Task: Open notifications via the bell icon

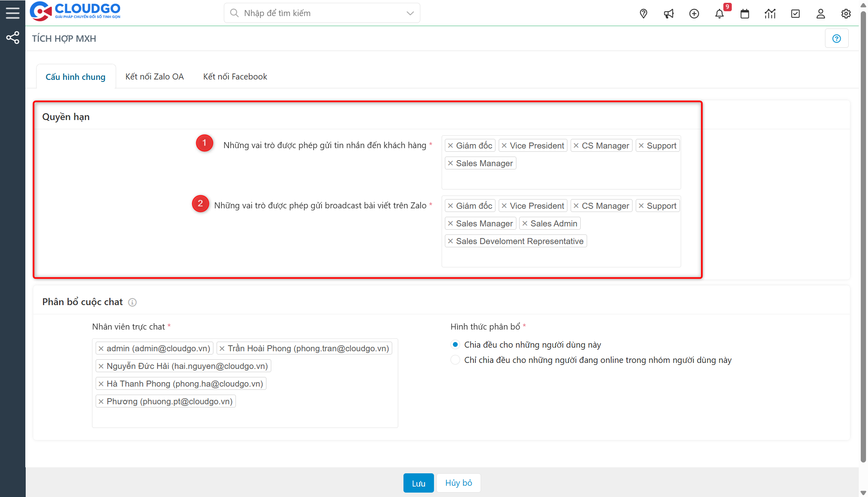Action: point(720,13)
